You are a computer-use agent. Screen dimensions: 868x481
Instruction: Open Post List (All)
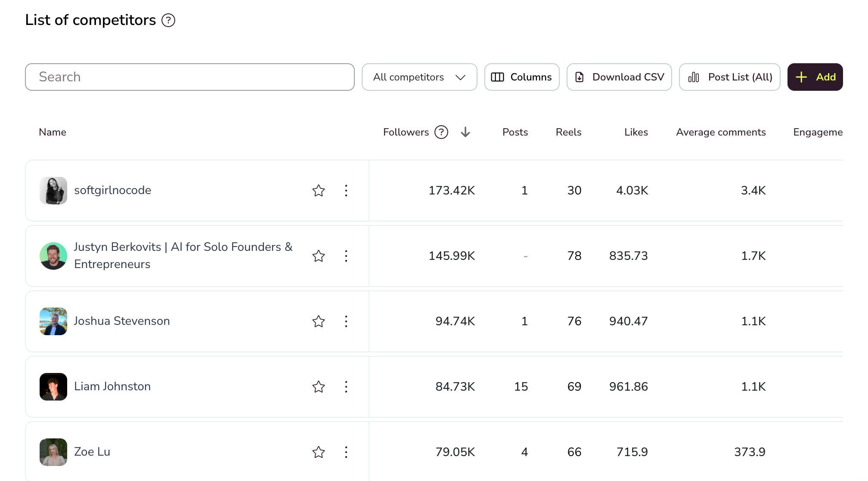tap(730, 77)
